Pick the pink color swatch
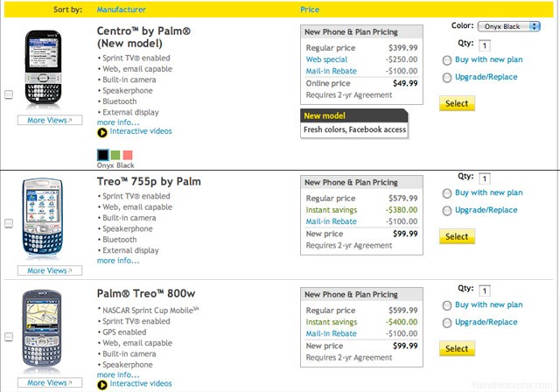This screenshot has height=392, width=560. pos(128,155)
